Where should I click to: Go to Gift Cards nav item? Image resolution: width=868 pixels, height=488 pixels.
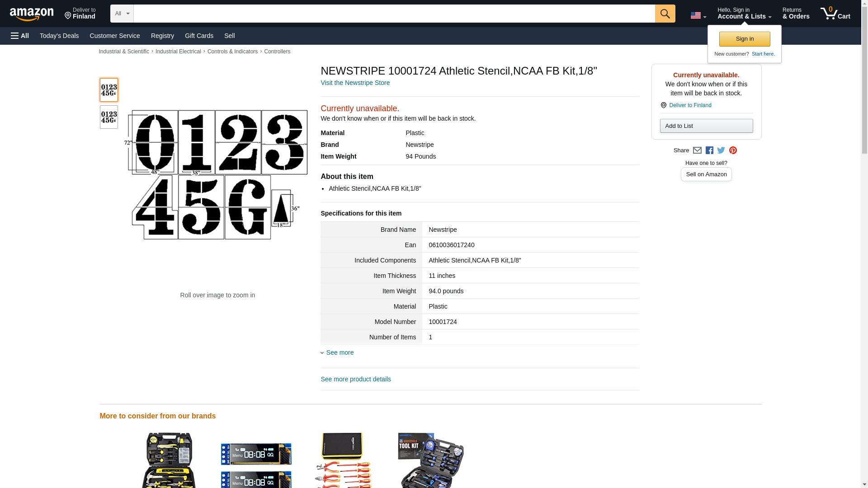pos(199,36)
